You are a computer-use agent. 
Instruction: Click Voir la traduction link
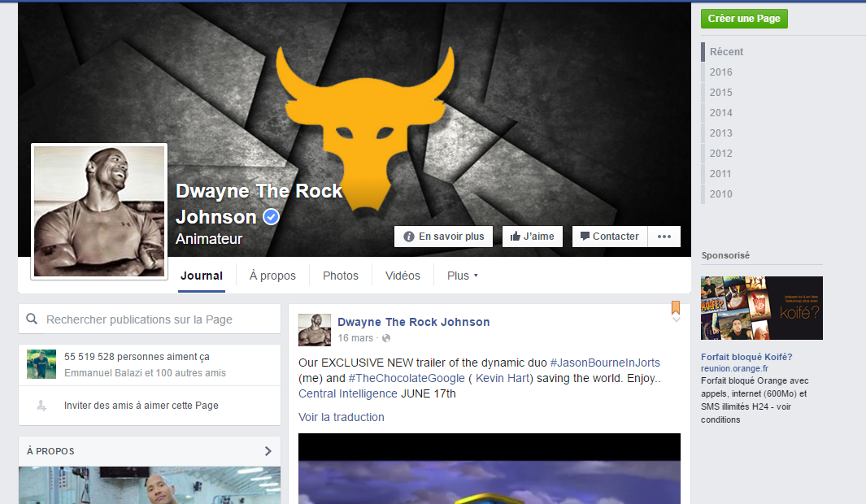[x=341, y=417]
